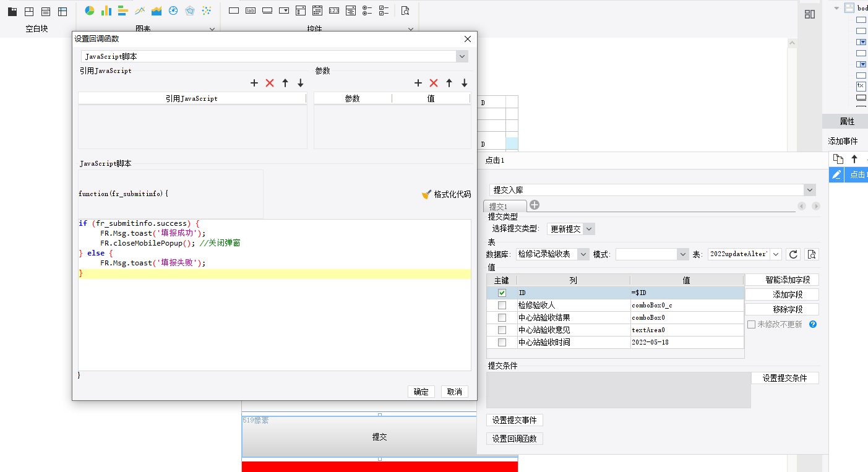The image size is (868, 472).
Task: Click 设置提交条件 button
Action: tap(785, 378)
